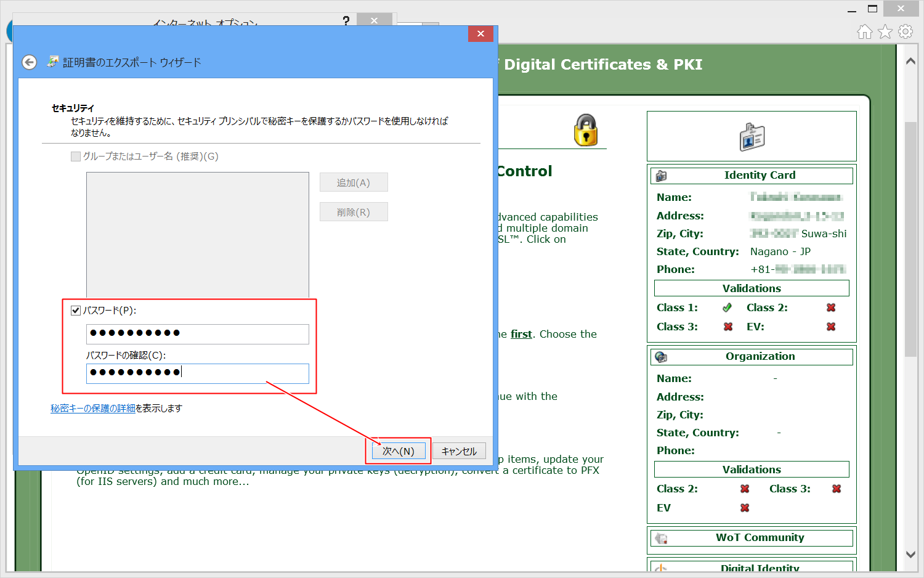This screenshot has height=578, width=924.
Task: Click the red X beside Identity Class 2
Action: [x=831, y=307]
